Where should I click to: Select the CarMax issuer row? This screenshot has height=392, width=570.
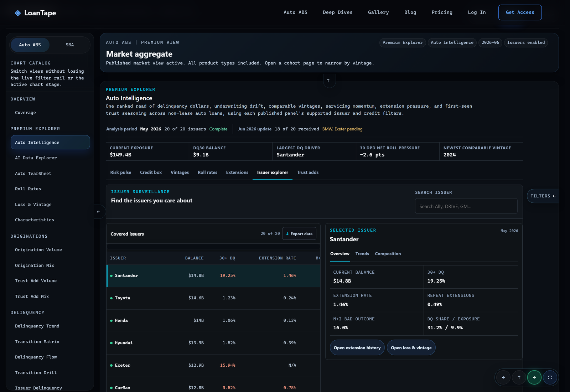coord(213,385)
